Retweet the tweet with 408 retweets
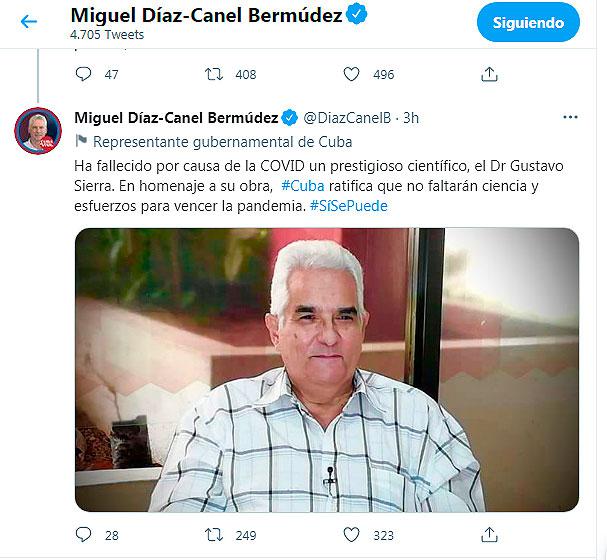Viewport: 607px width, 560px height. pyautogui.click(x=214, y=74)
